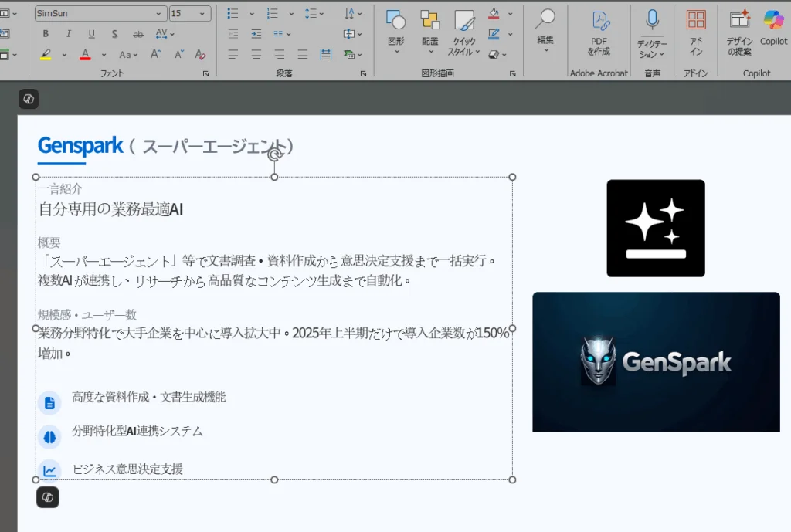
Task: Apply shape outline
Action: point(494,34)
